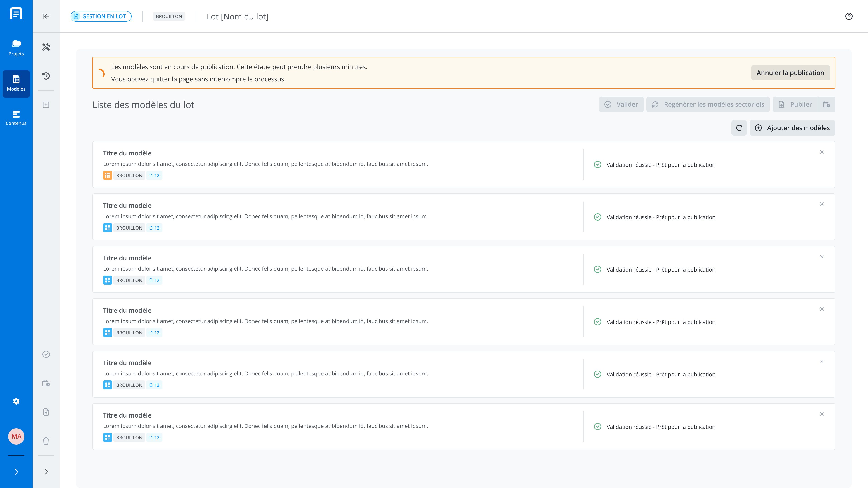Click the add (plus square) sidebar icon

[46, 105]
